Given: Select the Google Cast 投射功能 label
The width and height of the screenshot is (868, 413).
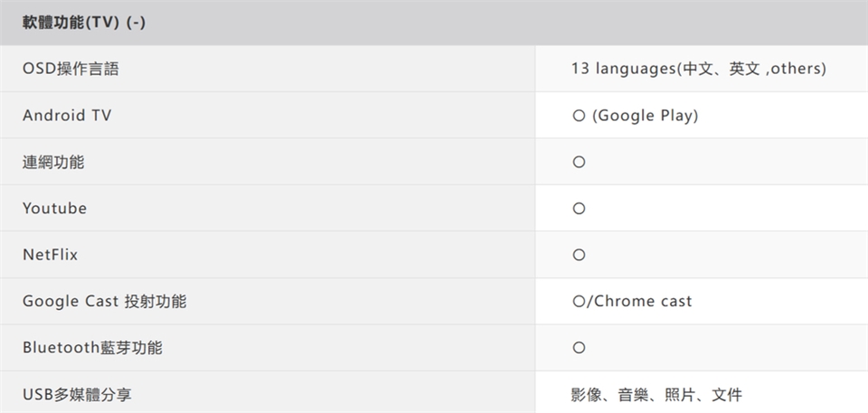Looking at the screenshot, I should pos(104,302).
